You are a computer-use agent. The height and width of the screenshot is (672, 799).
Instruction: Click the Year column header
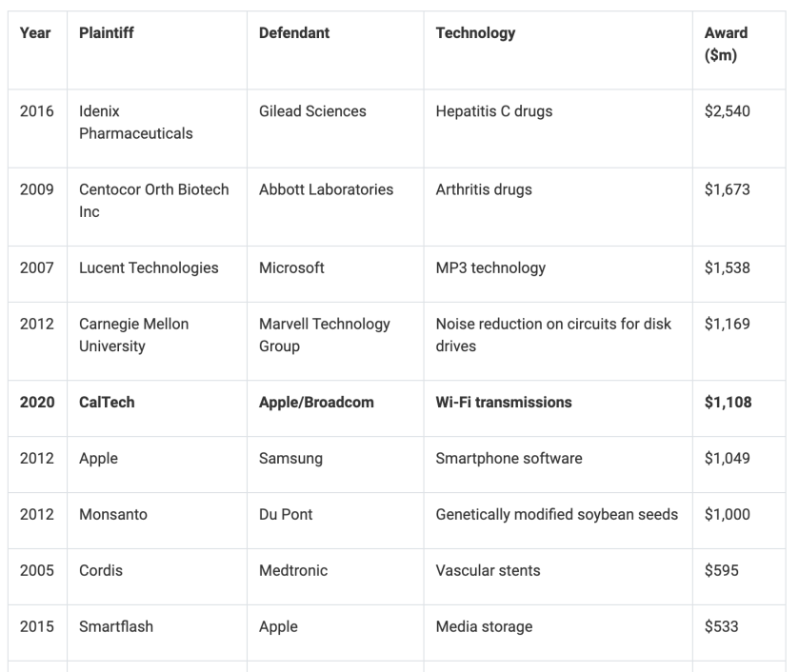(x=35, y=33)
